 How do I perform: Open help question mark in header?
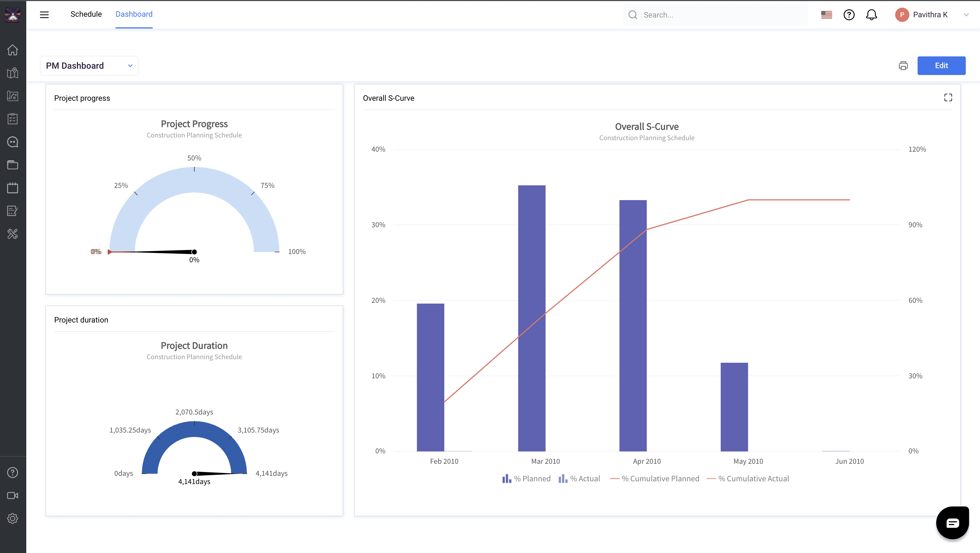[849, 15]
